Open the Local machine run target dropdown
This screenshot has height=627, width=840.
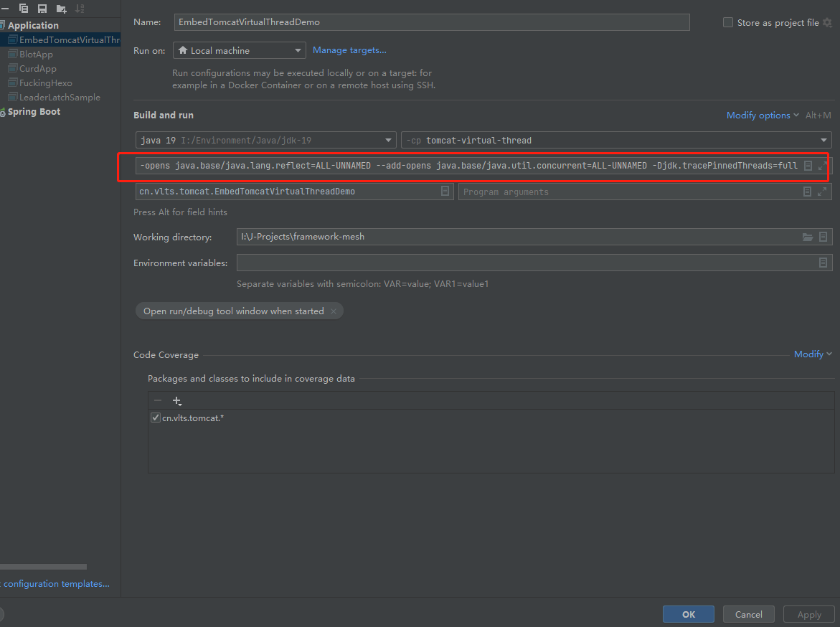pos(240,51)
